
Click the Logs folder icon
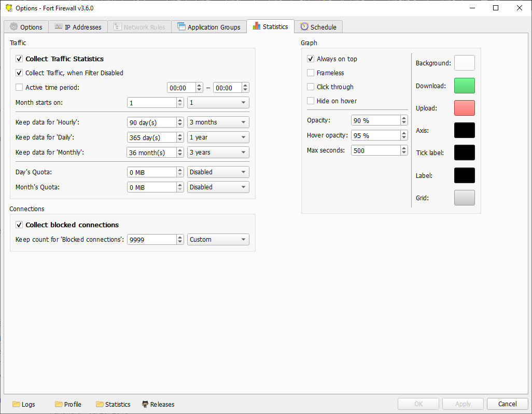(16, 404)
